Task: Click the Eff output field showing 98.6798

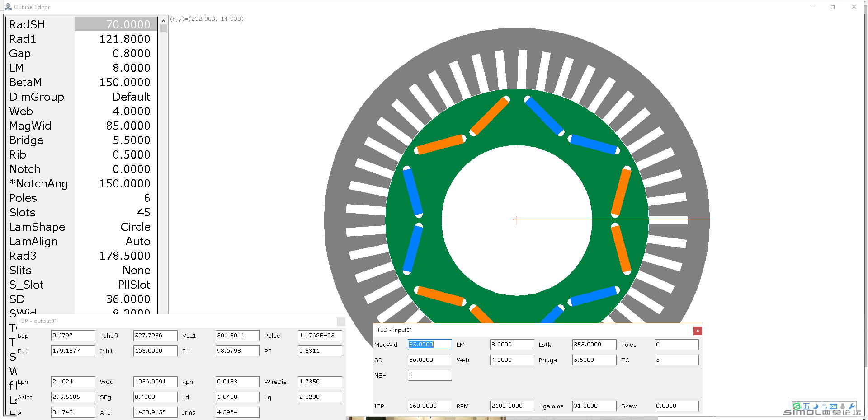Action: click(237, 351)
